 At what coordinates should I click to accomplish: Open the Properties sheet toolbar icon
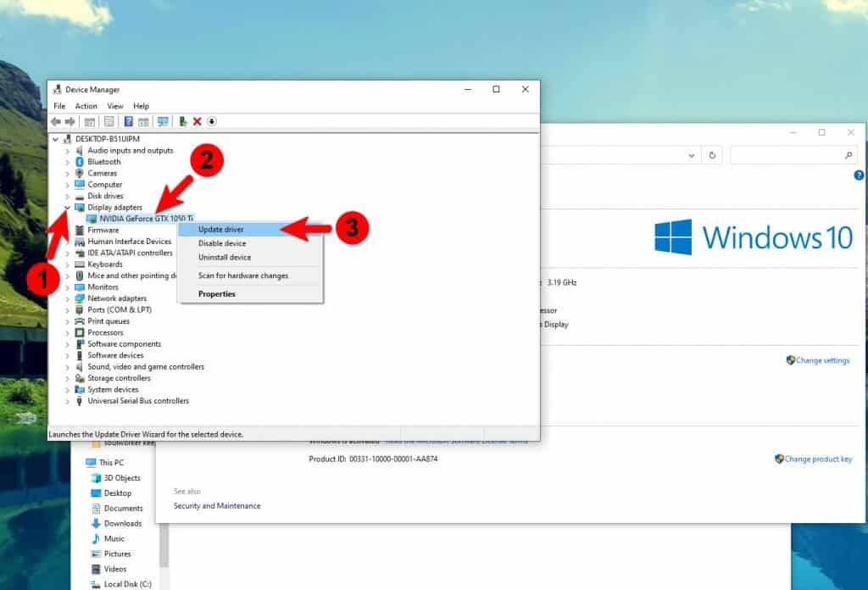109,122
